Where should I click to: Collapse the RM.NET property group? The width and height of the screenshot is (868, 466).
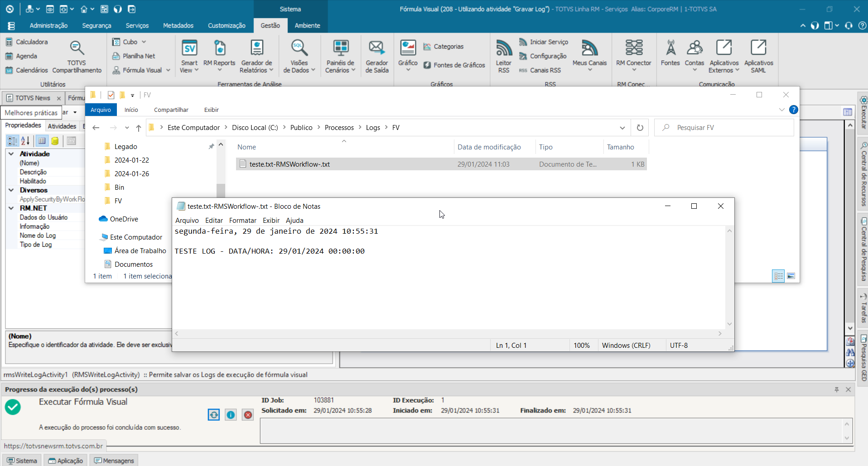click(x=11, y=208)
